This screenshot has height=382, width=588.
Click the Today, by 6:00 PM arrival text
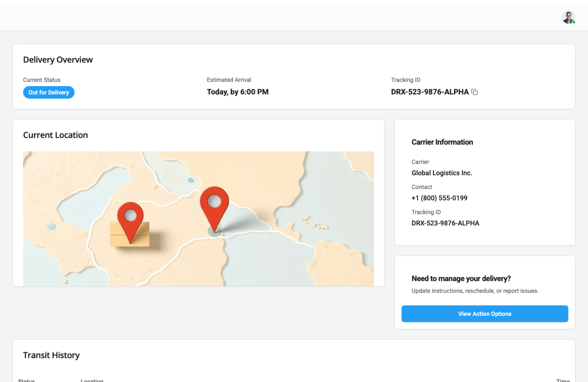click(x=237, y=92)
